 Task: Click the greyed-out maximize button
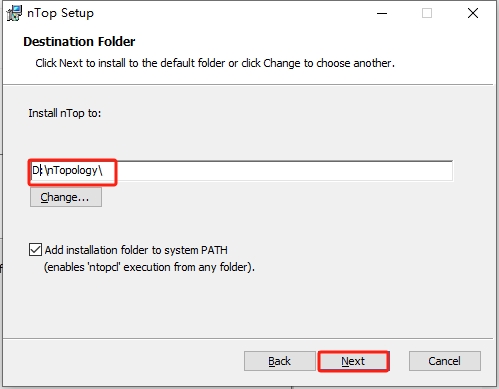[x=427, y=13]
